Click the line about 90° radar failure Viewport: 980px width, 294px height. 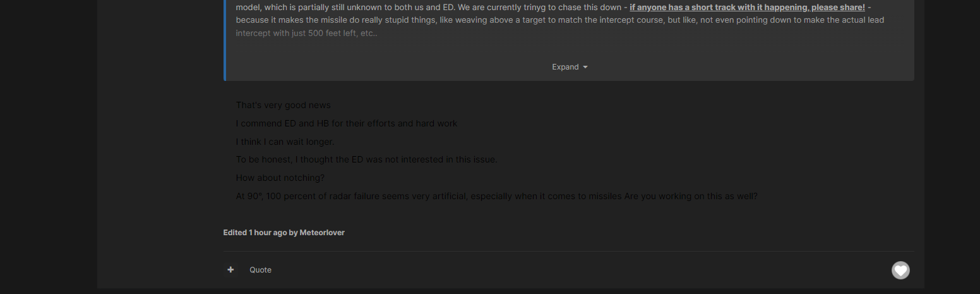point(497,196)
